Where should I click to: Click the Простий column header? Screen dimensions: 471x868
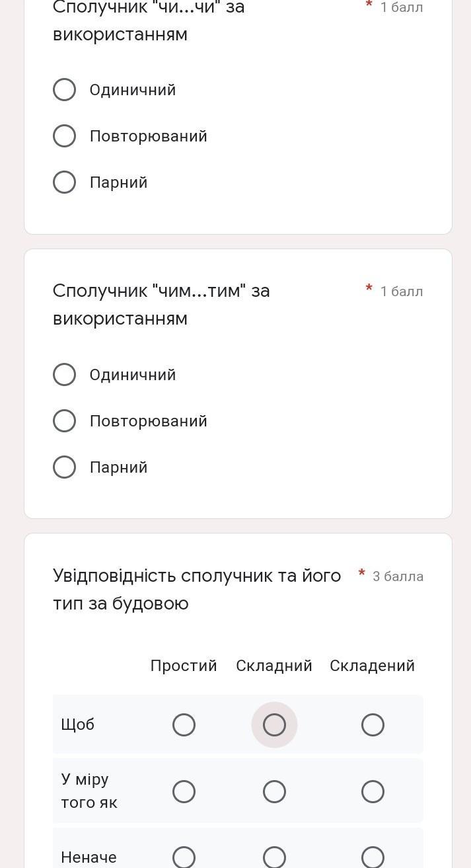[184, 666]
